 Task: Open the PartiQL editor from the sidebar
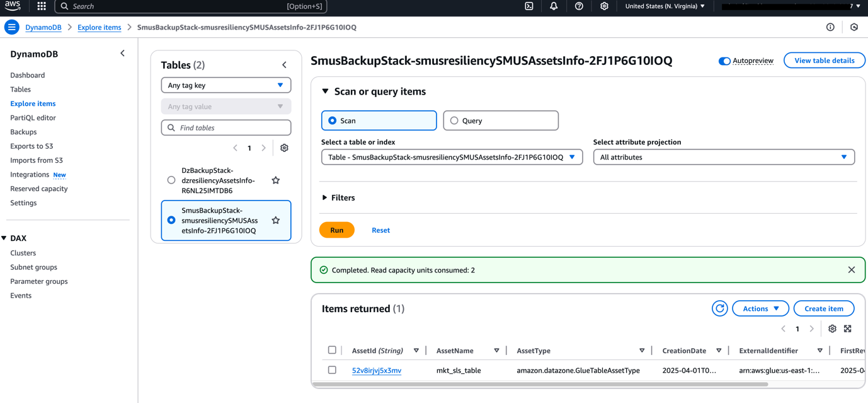pyautogui.click(x=32, y=117)
